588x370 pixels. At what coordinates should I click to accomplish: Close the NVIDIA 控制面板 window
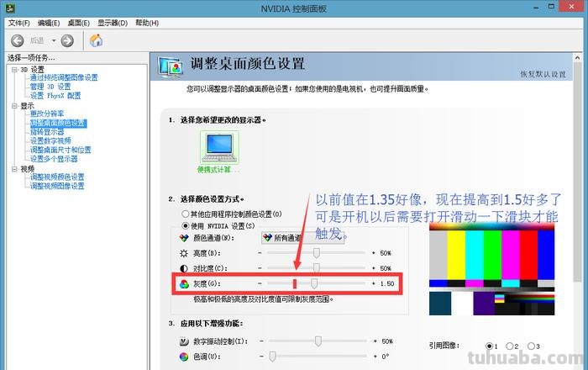click(571, 7)
